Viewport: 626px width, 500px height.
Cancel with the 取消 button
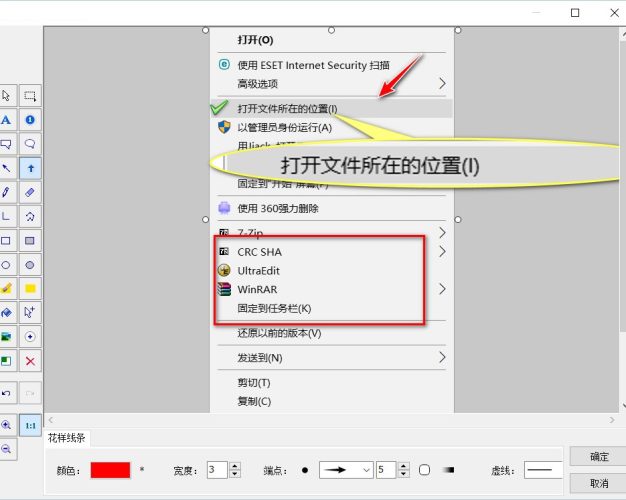[598, 483]
